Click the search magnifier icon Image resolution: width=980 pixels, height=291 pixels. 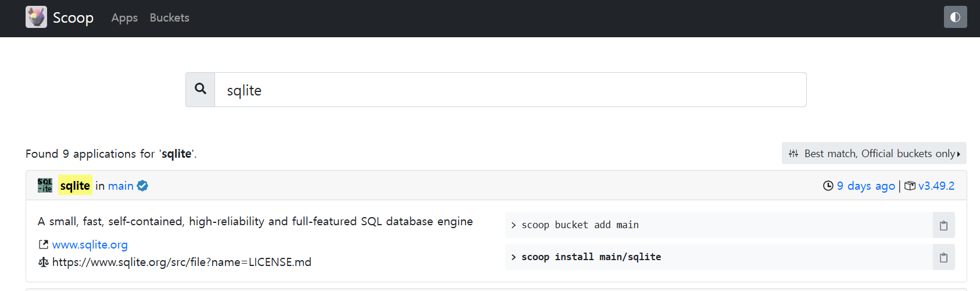201,89
